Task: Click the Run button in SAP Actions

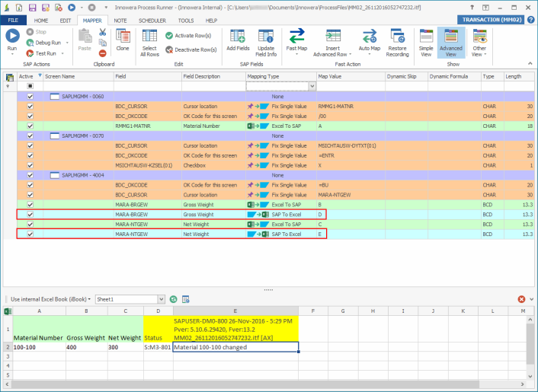Action: [x=12, y=39]
